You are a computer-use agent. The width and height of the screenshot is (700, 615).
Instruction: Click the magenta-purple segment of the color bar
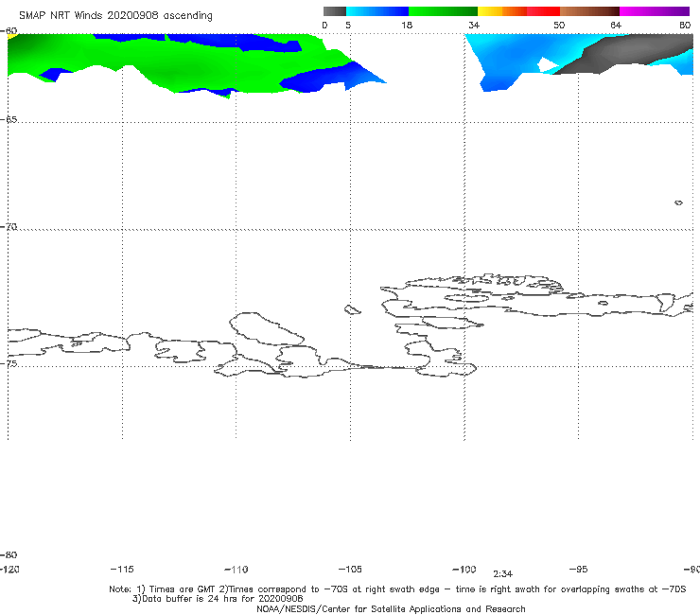(655, 11)
